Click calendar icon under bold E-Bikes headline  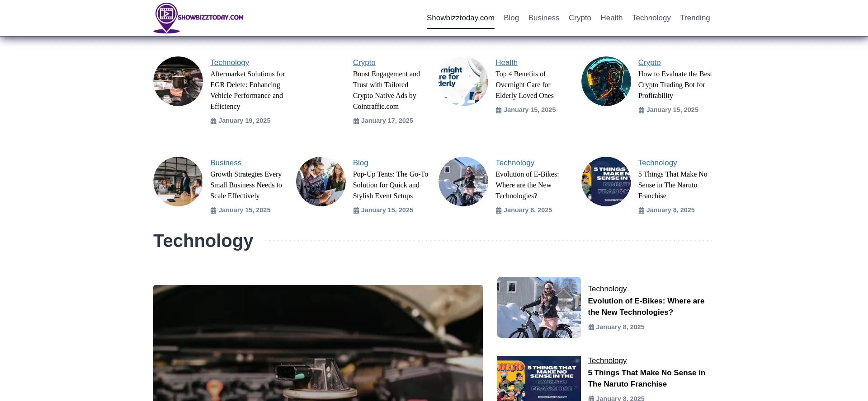591,327
